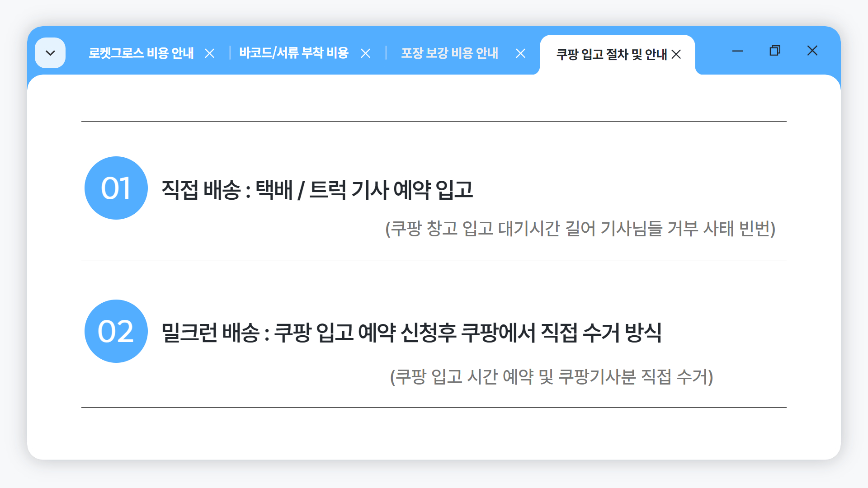Click the 쿠팡 입고 시간 예약 note
Viewport: 868px width, 488px height.
pos(552,376)
